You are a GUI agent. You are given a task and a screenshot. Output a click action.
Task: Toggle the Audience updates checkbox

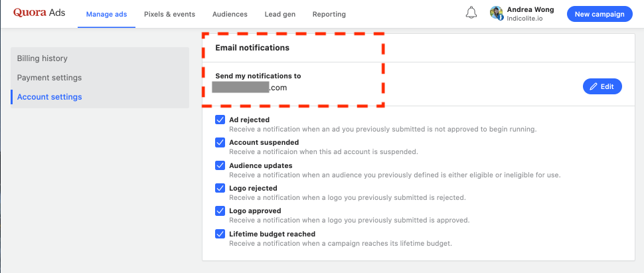tap(220, 165)
